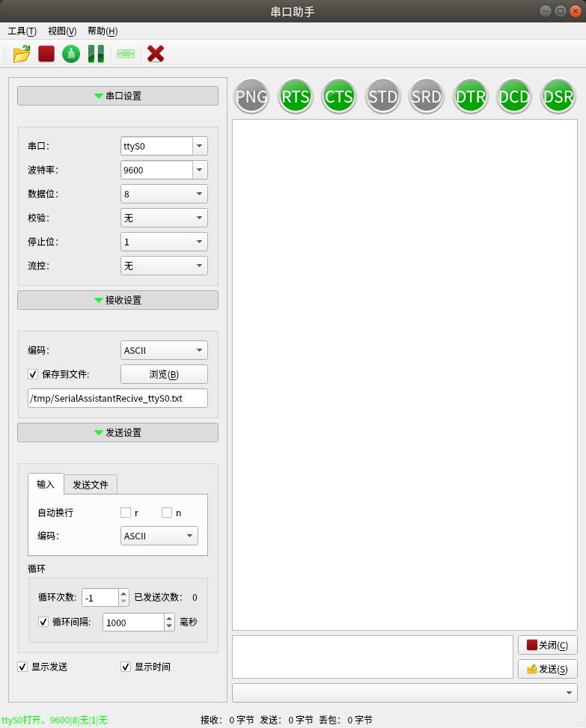Click the STD indicator light
Screen dimensions: 586x728
(x=382, y=96)
